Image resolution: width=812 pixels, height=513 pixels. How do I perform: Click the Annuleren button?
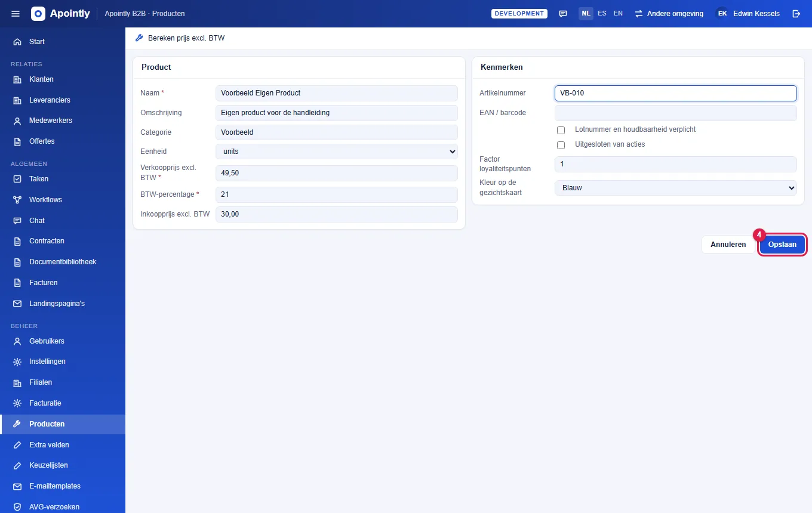[x=728, y=245]
